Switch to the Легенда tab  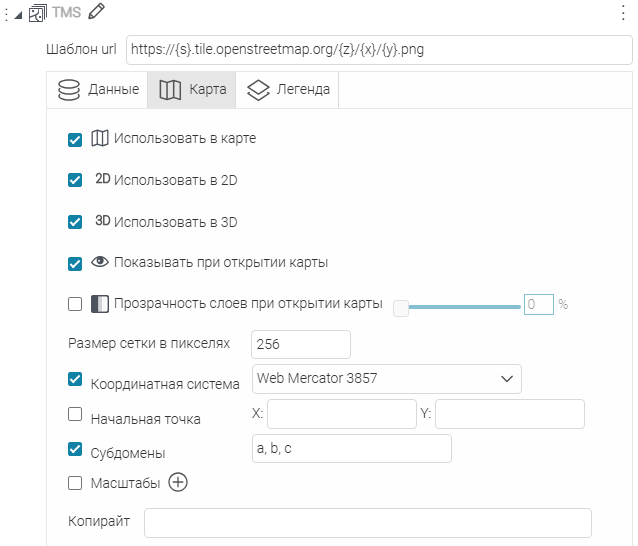point(288,89)
